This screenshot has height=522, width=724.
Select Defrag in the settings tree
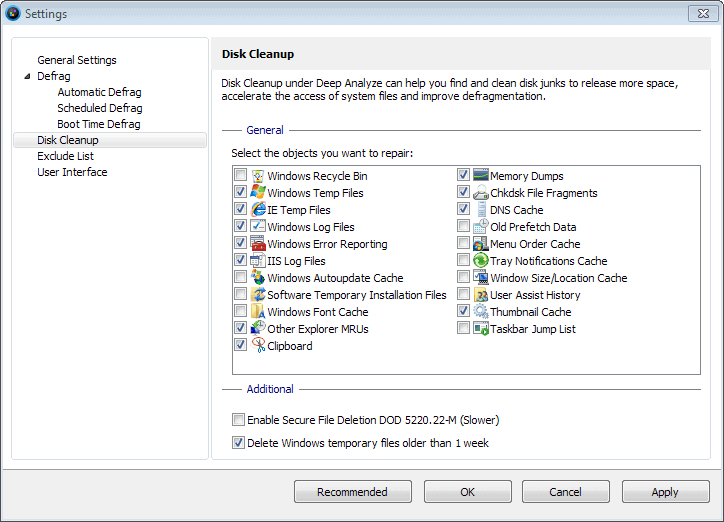click(54, 76)
